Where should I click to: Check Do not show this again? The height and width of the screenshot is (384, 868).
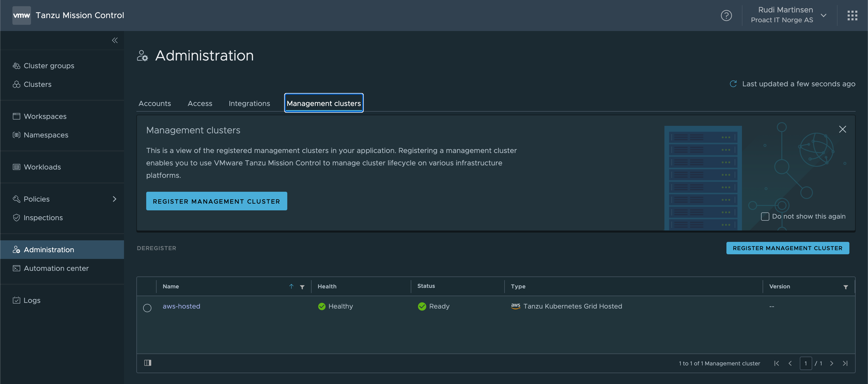click(x=765, y=217)
